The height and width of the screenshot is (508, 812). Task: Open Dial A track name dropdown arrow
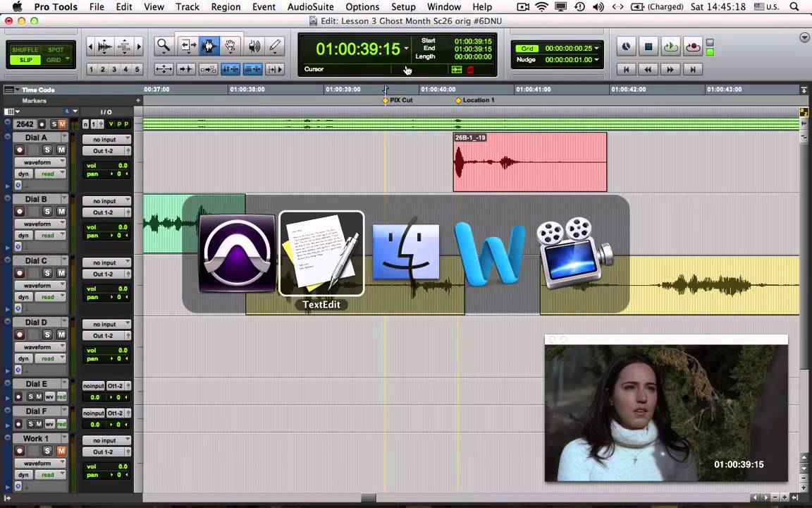point(64,138)
